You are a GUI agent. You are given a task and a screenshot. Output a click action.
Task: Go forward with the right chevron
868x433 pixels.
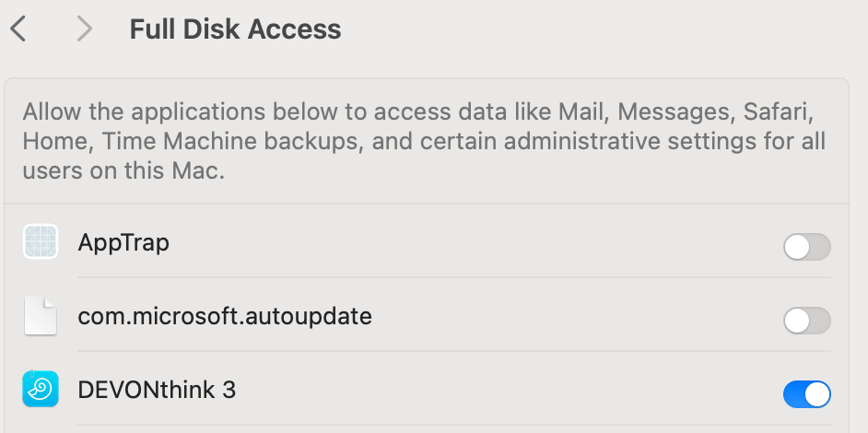pos(85,29)
